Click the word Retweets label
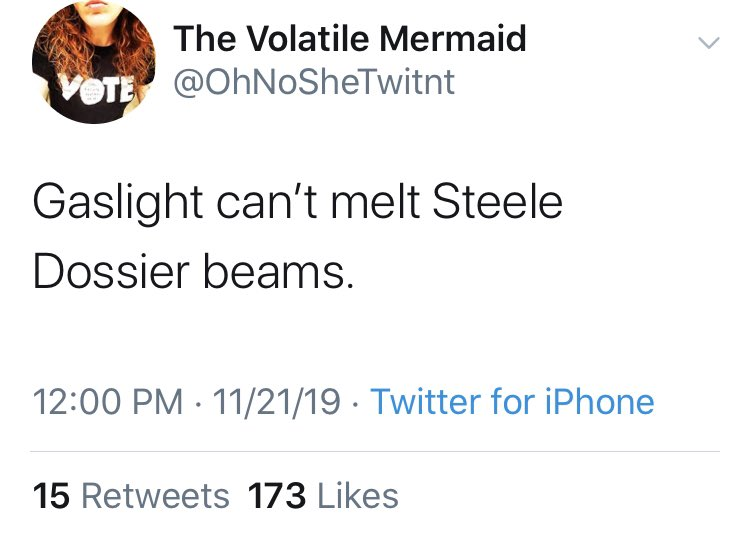Screen dimensions: 750x533 (155, 496)
